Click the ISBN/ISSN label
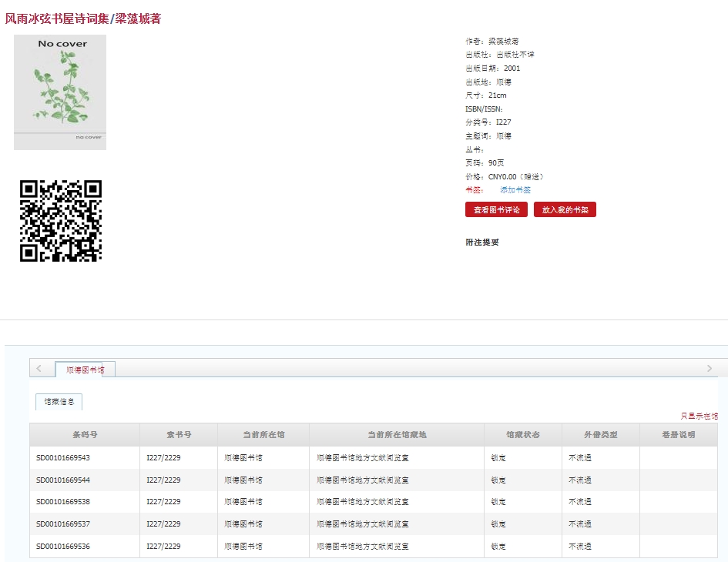 484,109
